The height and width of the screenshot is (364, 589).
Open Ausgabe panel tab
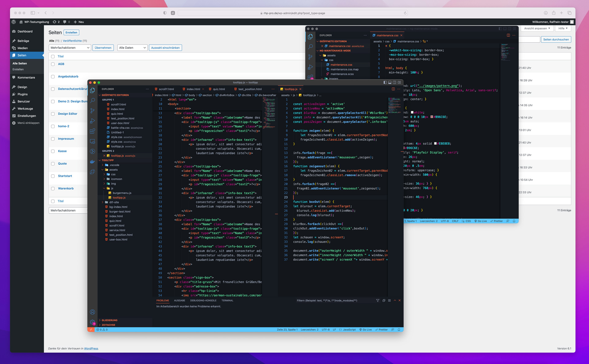pos(179,301)
